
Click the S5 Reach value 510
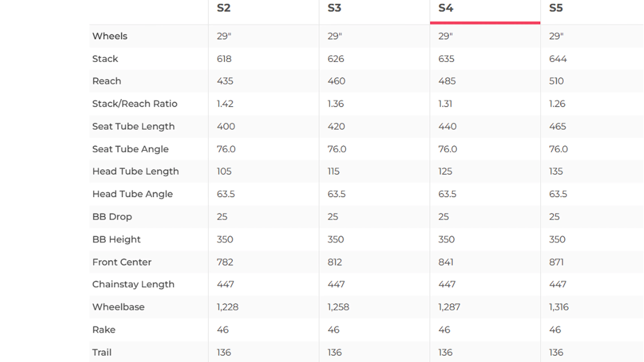pos(556,81)
